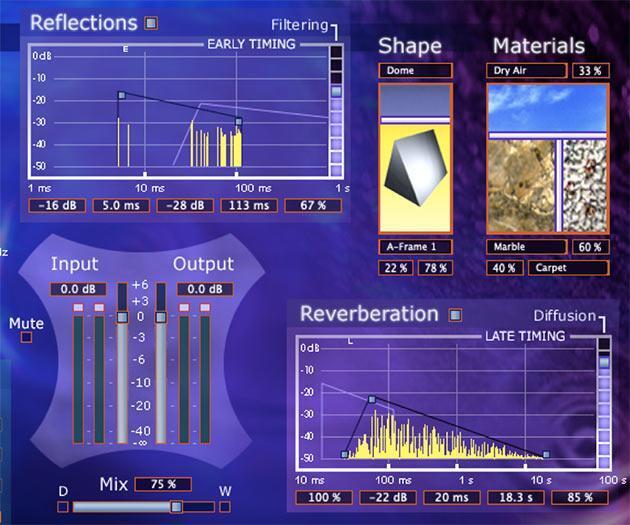Click the Reverberation 20 ms field
Screen dimensions: 630x525
[452, 498]
